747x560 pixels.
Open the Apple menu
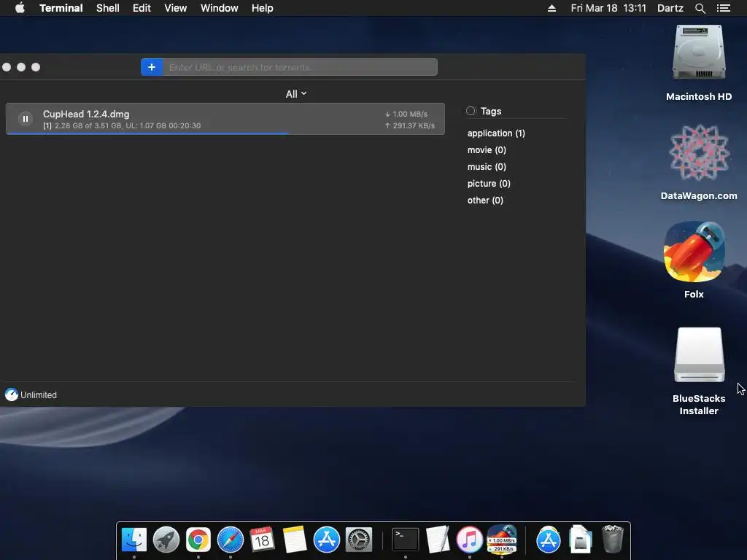tap(20, 8)
